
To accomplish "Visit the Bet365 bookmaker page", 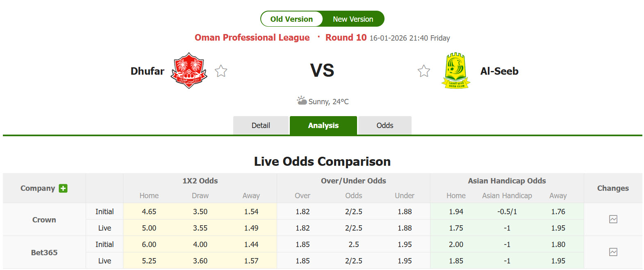I will [43, 252].
